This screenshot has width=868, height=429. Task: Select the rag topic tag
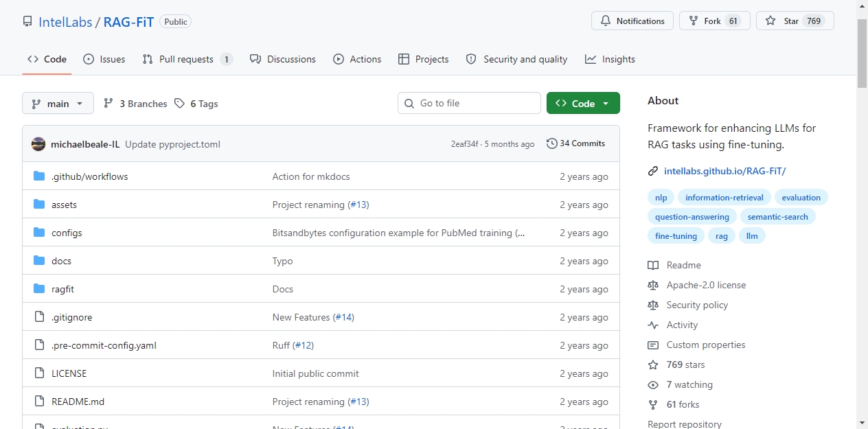pyautogui.click(x=721, y=236)
